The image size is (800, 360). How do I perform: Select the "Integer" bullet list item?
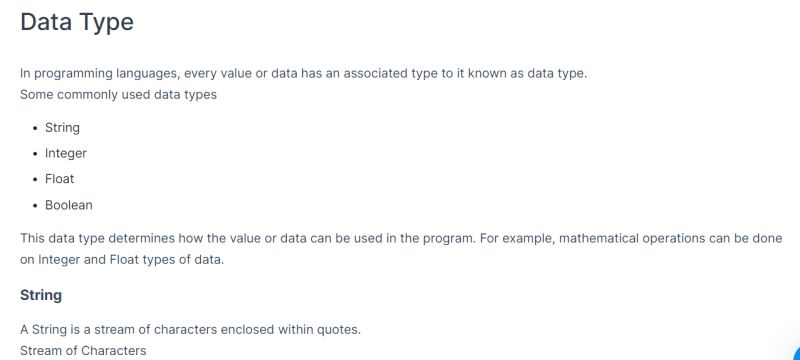coord(66,153)
